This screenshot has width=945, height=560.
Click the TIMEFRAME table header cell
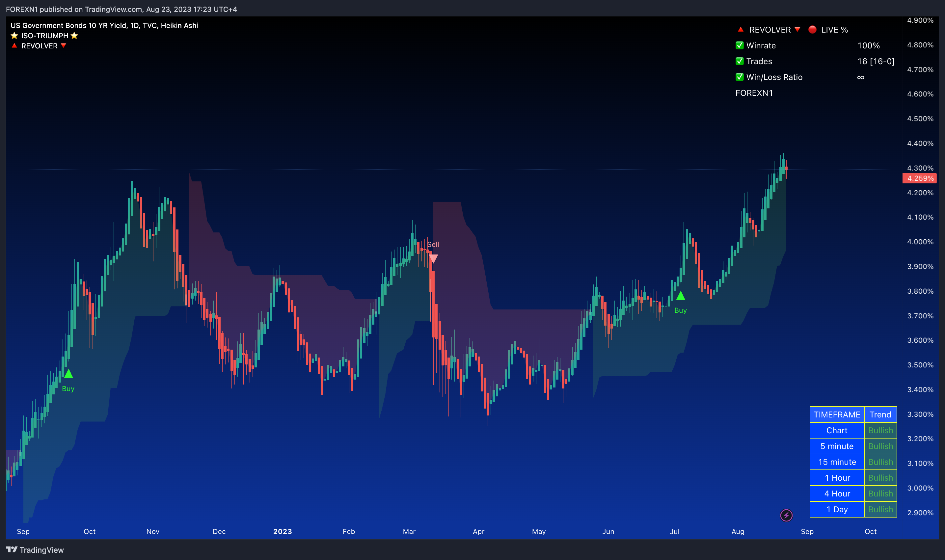coord(837,414)
